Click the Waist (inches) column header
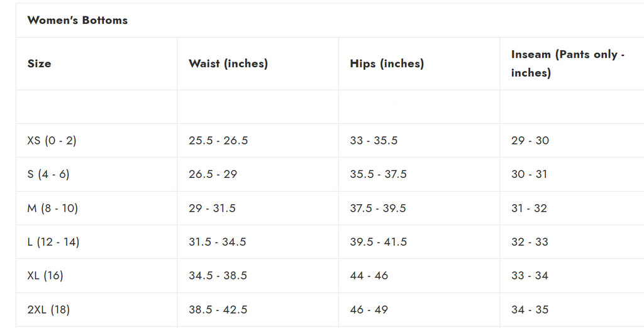 tap(228, 63)
